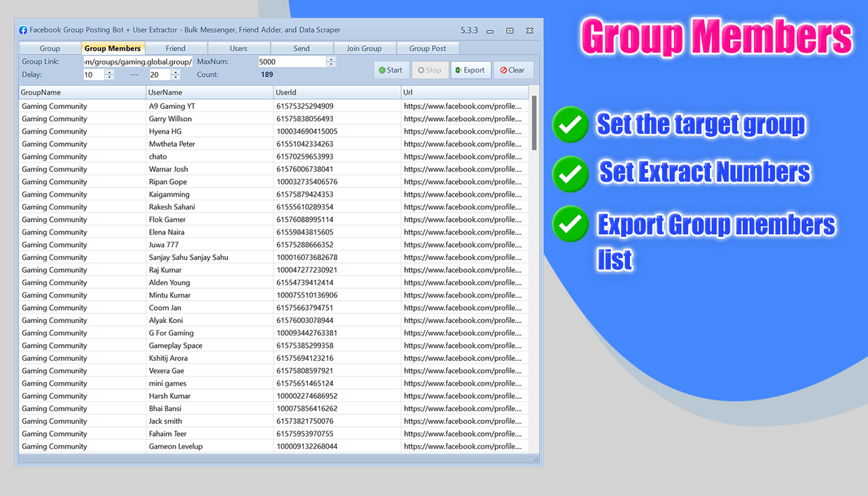Screen dimensions: 868x496
Task: Select the Gameplay Space entry
Action: click(273, 345)
